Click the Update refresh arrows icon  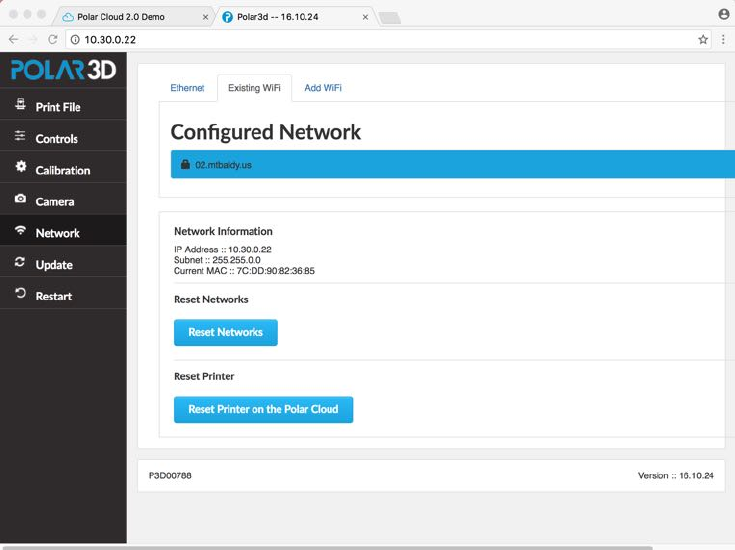click(20, 262)
